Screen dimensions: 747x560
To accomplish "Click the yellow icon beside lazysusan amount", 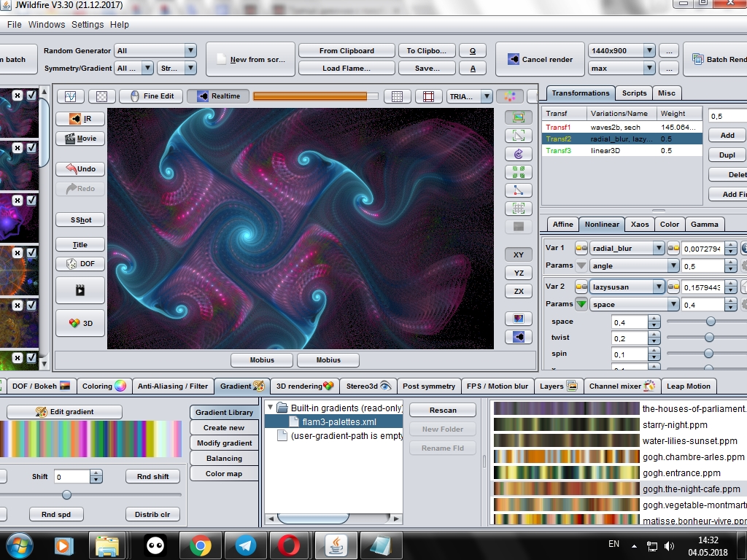I will click(673, 287).
